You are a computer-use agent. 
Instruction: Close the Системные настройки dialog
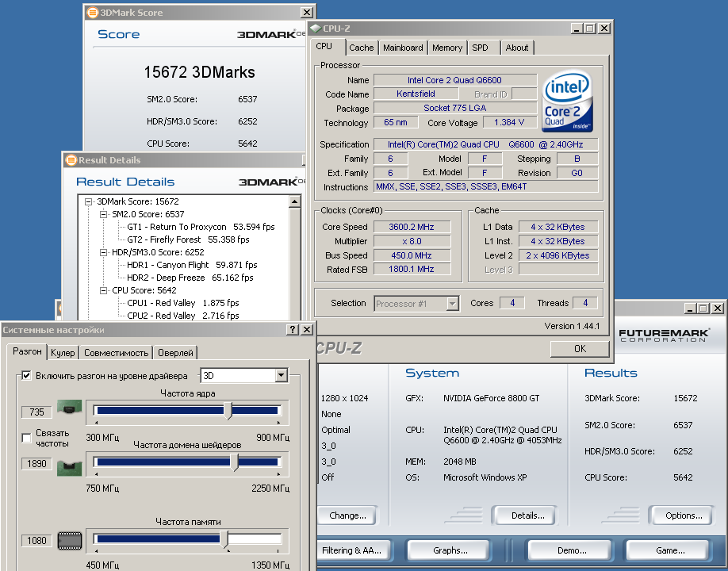pos(307,330)
